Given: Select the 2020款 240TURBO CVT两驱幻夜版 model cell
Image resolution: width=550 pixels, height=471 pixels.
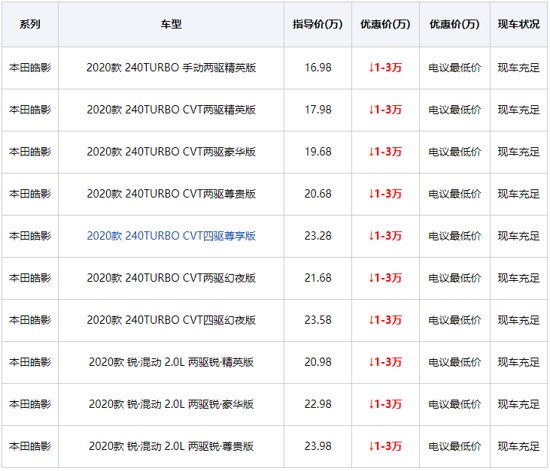Looking at the screenshot, I should pyautogui.click(x=171, y=278).
